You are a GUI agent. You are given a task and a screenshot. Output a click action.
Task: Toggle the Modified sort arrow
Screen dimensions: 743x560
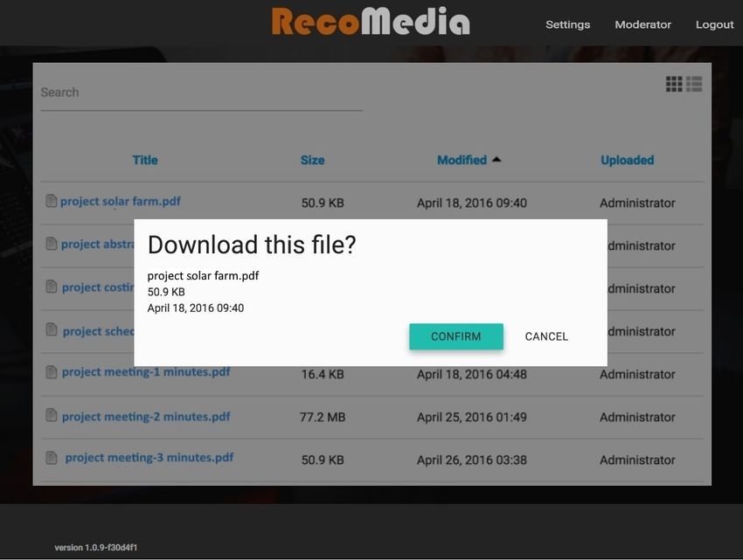pos(496,159)
